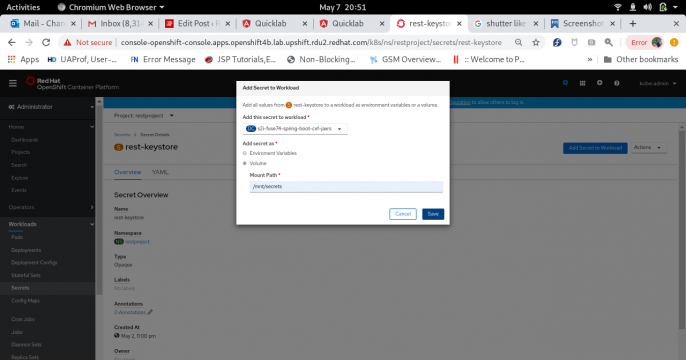686x360 pixels.
Task: Click the blue extension icon beside the star
Action: coord(557,42)
